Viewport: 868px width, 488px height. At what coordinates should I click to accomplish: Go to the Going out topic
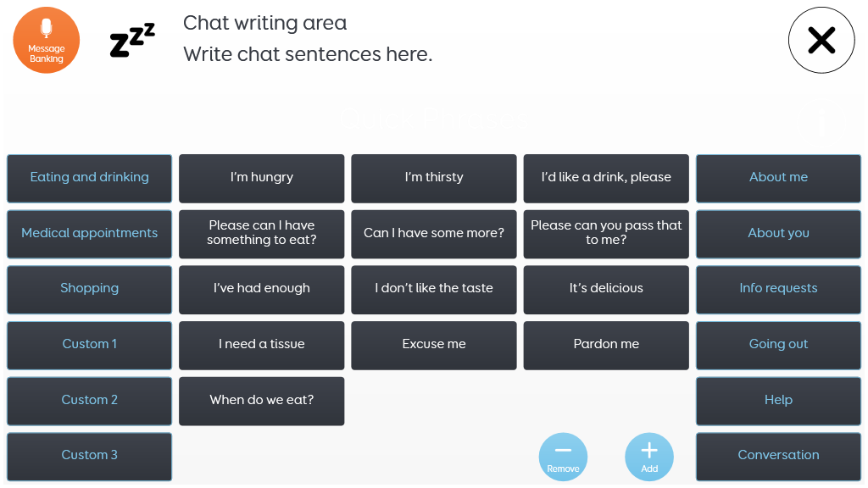click(x=778, y=345)
